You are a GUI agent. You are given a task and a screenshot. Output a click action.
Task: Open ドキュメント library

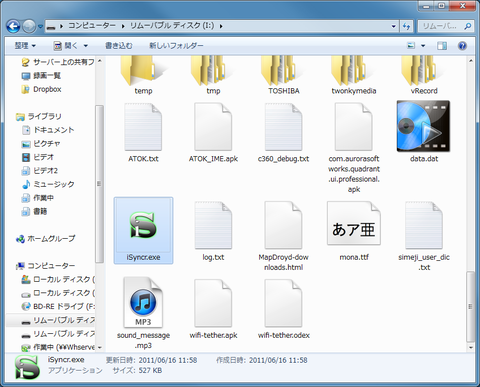[48, 130]
